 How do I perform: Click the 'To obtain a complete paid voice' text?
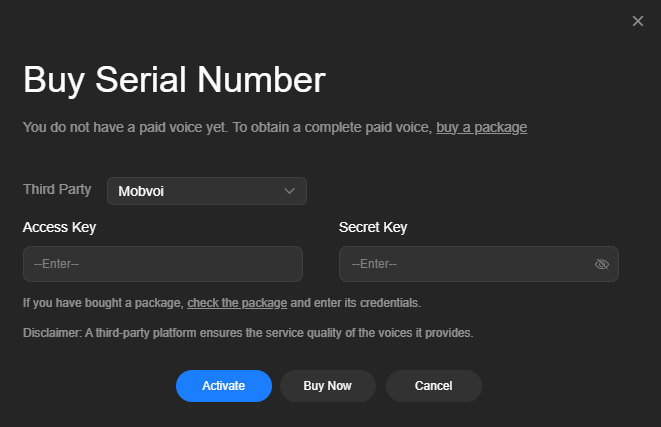(x=333, y=127)
